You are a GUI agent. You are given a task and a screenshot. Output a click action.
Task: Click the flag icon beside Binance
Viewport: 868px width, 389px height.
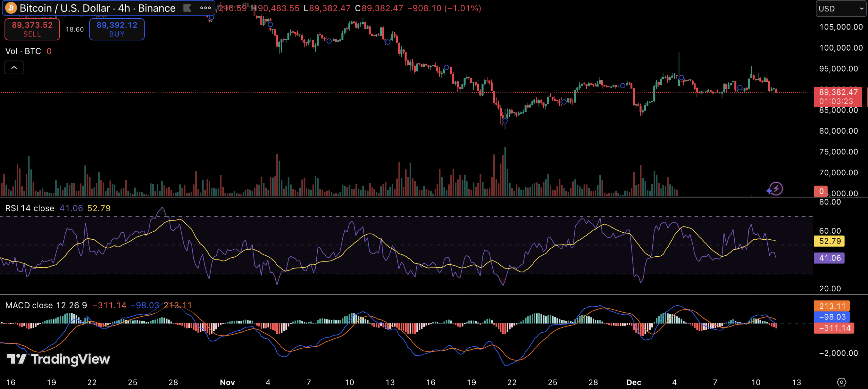click(187, 8)
